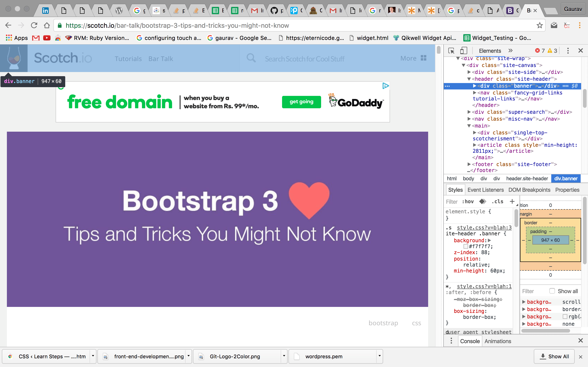Reload the page with the refresh icon

point(34,25)
